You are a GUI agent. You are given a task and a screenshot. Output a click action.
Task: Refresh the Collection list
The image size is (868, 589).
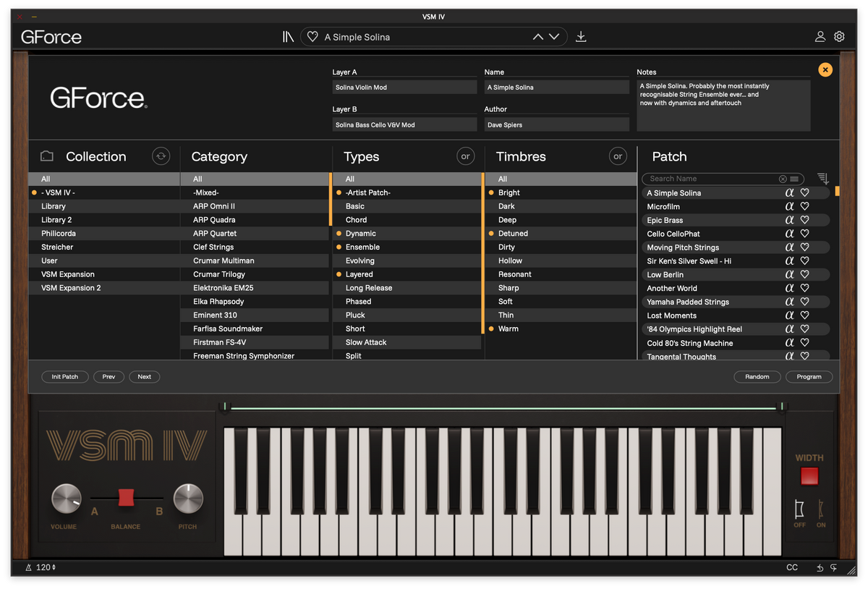coord(161,156)
